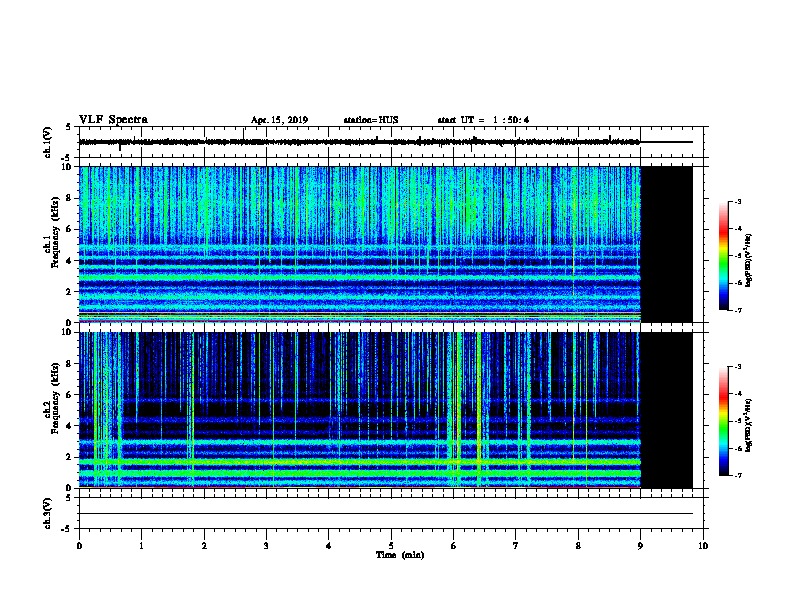Click time axis tick label "3"
Screen dimensions: 792x612
coord(266,545)
